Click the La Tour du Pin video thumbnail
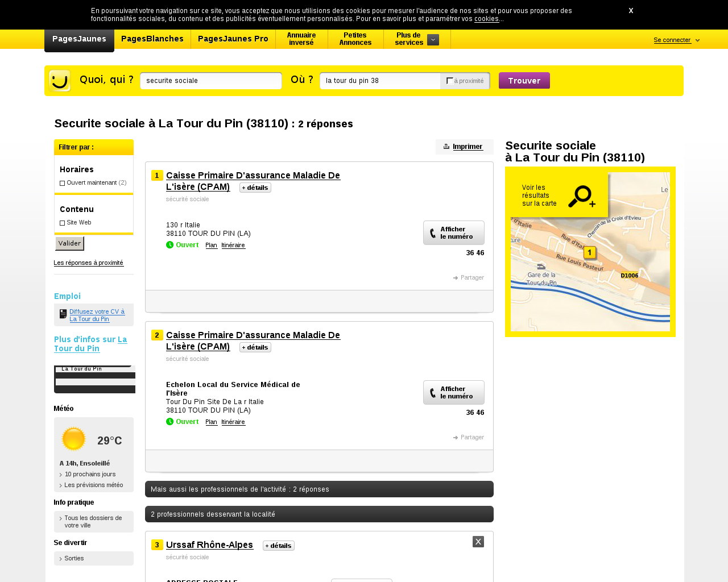This screenshot has height=582, width=728. tap(94, 379)
